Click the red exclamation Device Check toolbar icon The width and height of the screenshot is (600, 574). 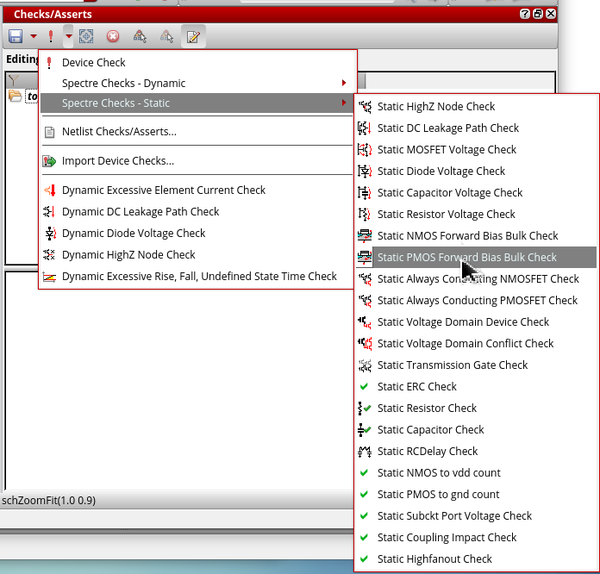[51, 36]
